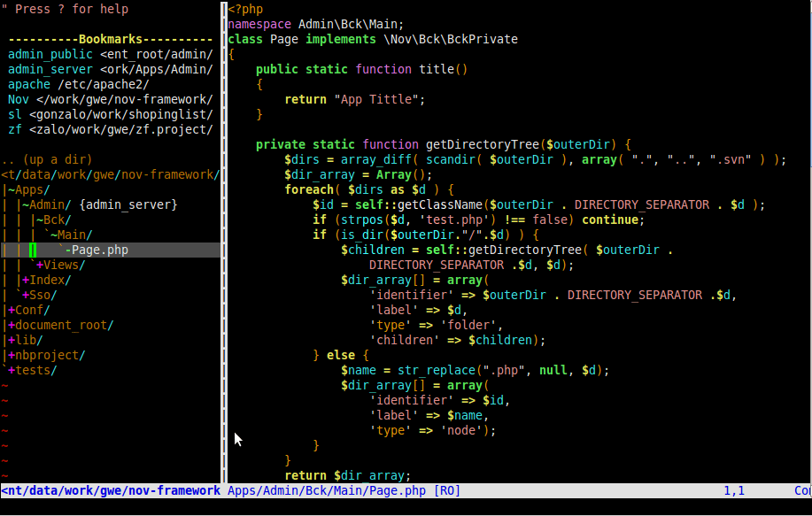Click 'return $dir_array;' line
This screenshot has height=516, width=812.
(348, 475)
